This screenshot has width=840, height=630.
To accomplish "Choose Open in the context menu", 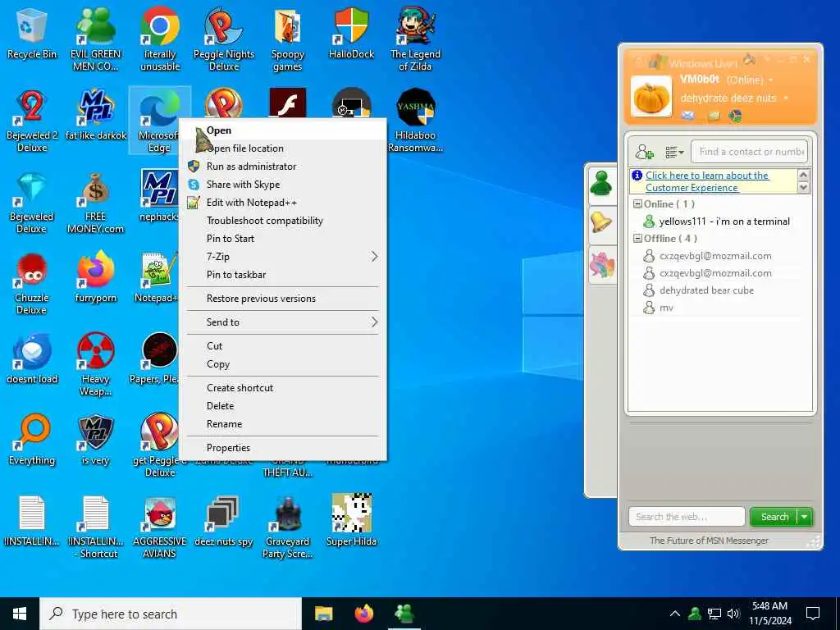I will (x=283, y=130).
